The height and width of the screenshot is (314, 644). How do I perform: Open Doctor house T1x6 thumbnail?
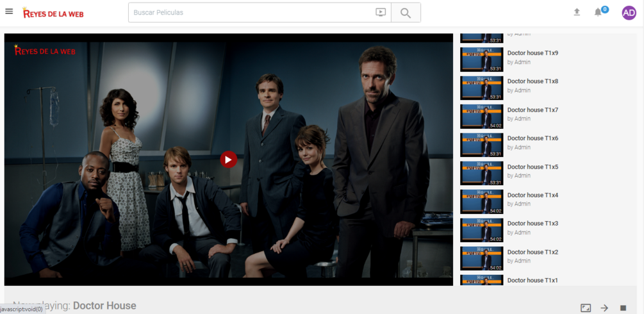tap(481, 145)
